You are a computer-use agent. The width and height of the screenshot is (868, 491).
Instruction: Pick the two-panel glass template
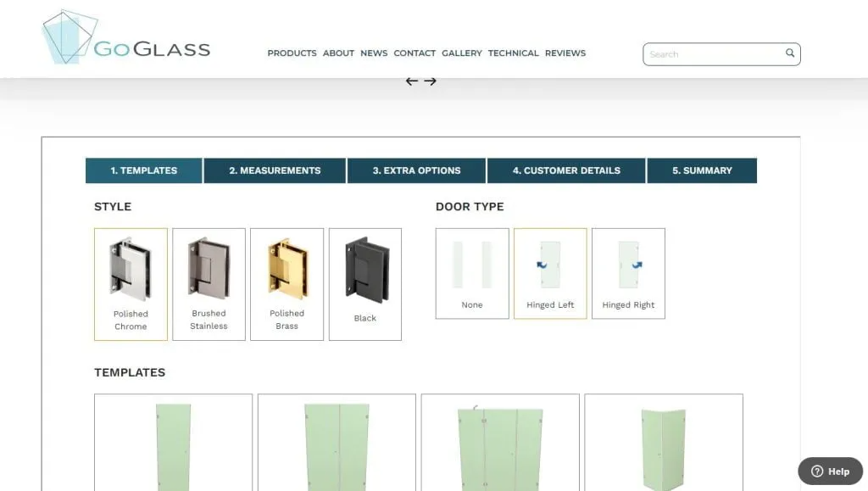coord(337,443)
